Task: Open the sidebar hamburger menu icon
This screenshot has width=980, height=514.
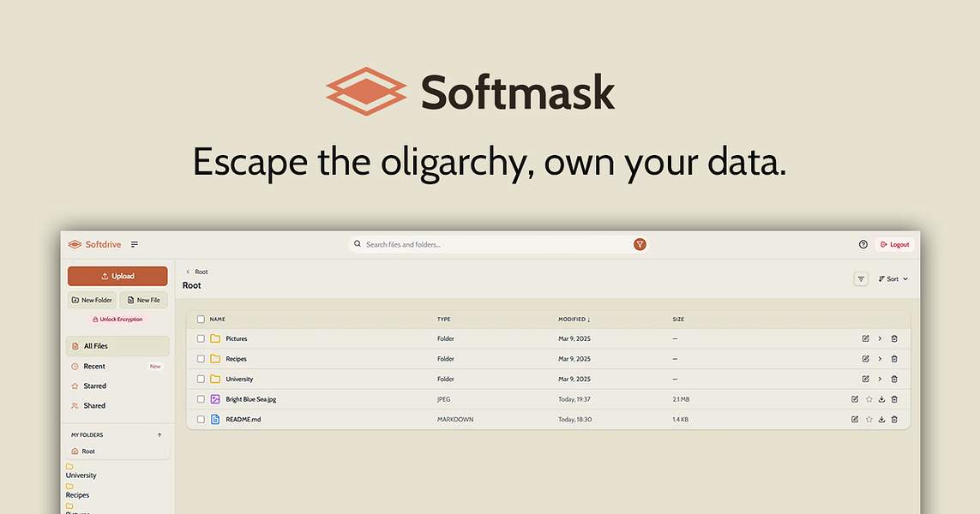Action: pos(135,244)
